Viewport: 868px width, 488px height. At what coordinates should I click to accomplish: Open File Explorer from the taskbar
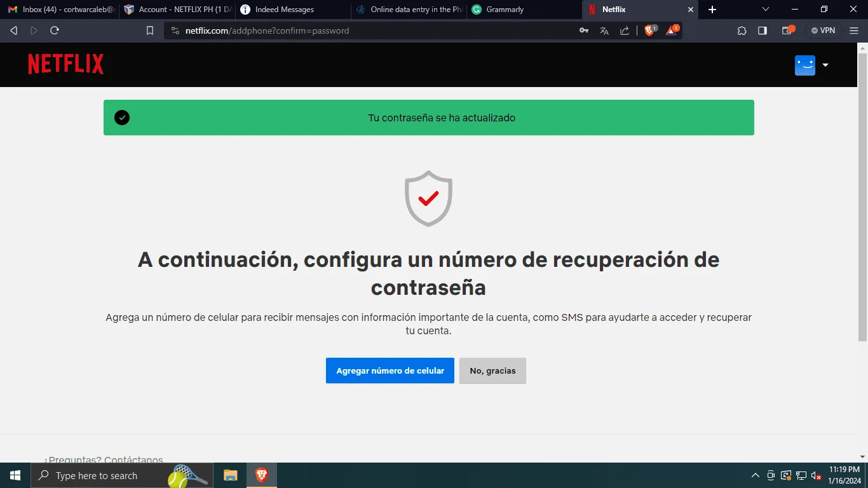(230, 475)
